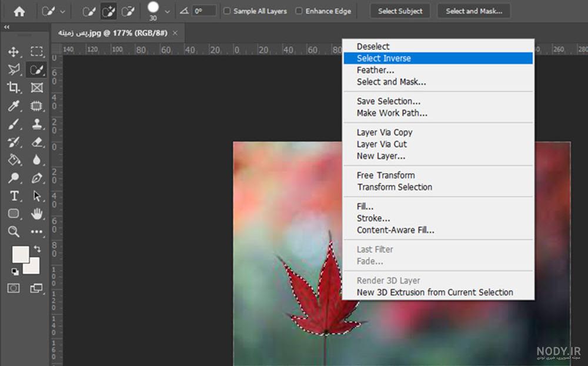Viewport: 588px width, 366px height.
Task: Toggle Quick Mask mode
Action: tap(14, 288)
